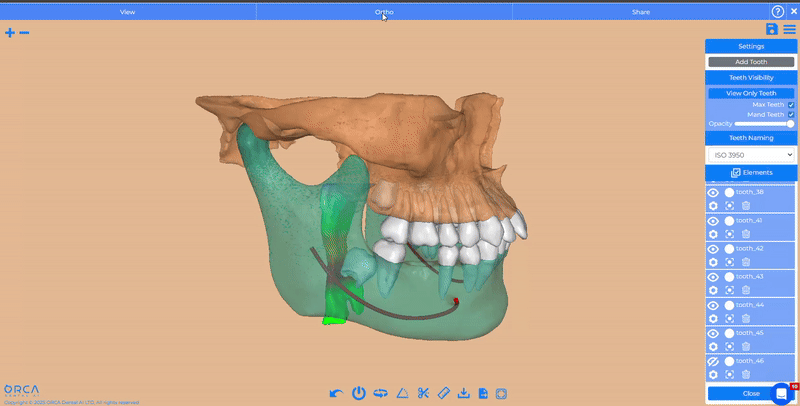
Task: Click the zoom in plus icon
Action: (x=10, y=33)
